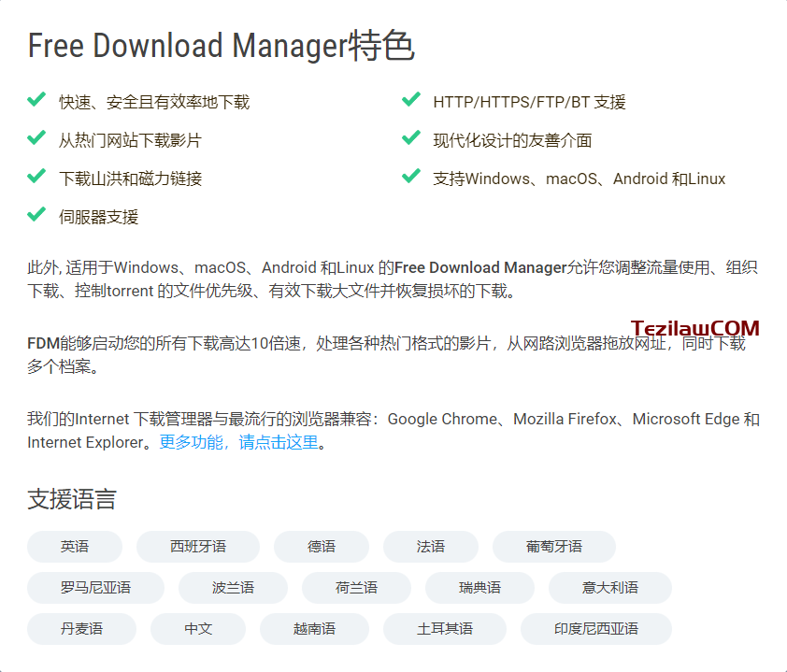787x672 pixels.
Task: Select the 西班牙语 language tag
Action: point(198,547)
